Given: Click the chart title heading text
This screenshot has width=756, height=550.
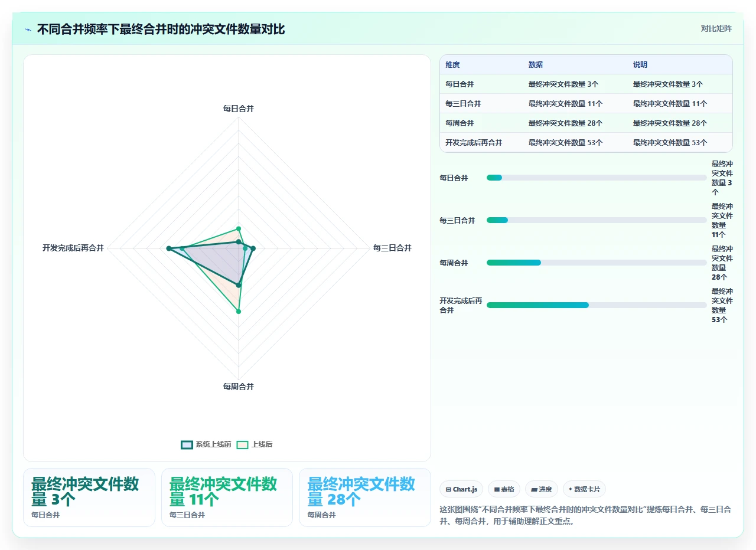Looking at the screenshot, I should point(161,30).
